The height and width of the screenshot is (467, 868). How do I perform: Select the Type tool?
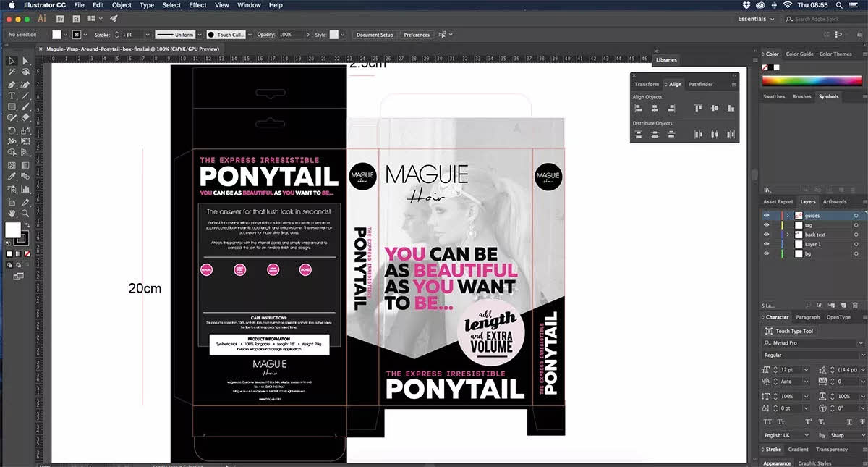point(12,96)
